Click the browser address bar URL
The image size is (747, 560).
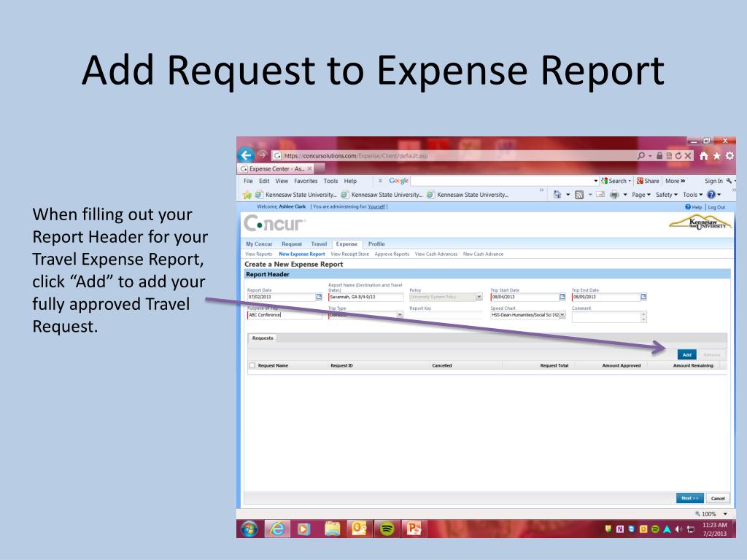[355, 156]
